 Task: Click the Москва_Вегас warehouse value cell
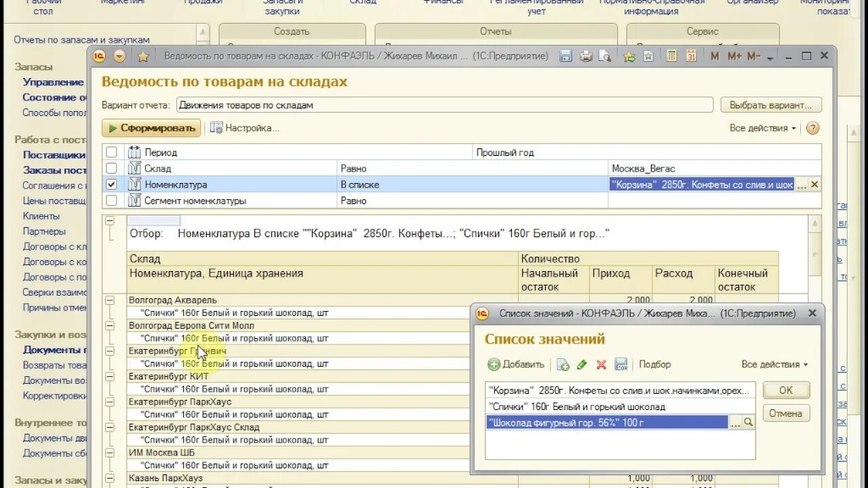[715, 168]
